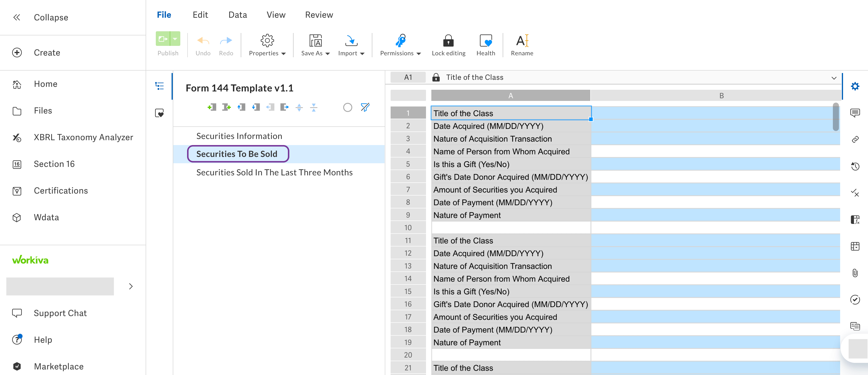
Task: Move section down with arrow icon
Action: tap(256, 107)
